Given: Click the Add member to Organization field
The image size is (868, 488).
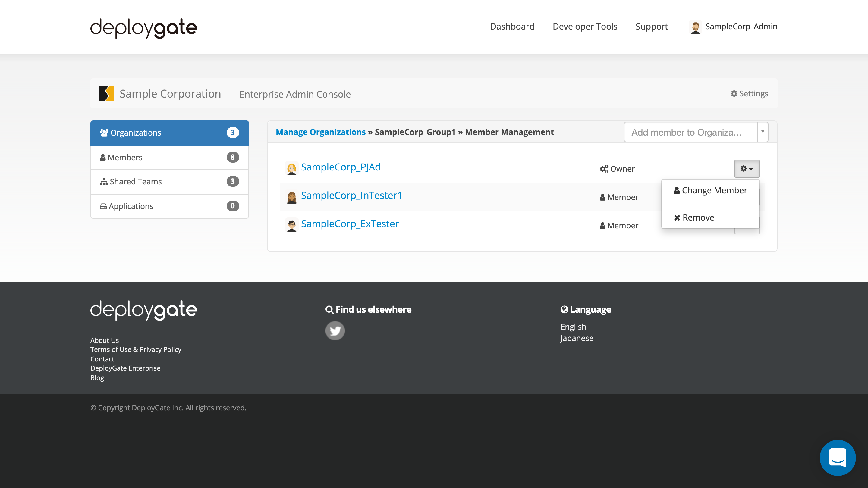Looking at the screenshot, I should tap(690, 132).
